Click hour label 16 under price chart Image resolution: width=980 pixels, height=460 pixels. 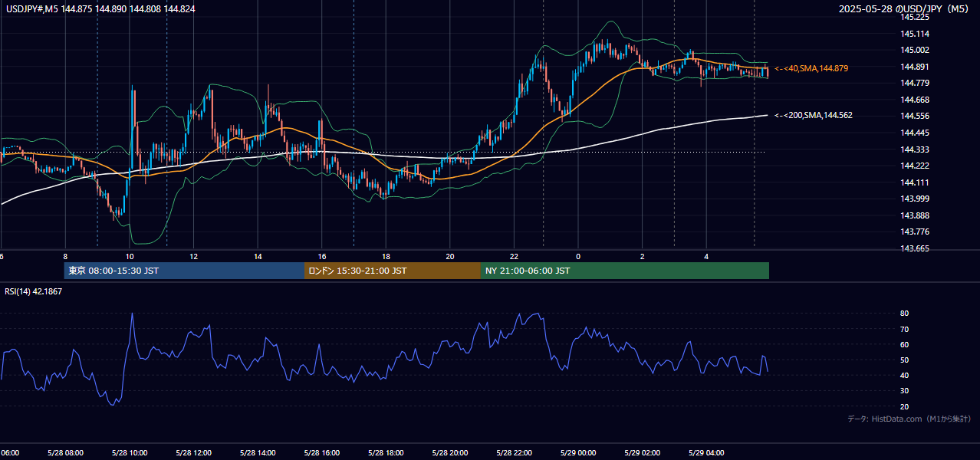322,257
